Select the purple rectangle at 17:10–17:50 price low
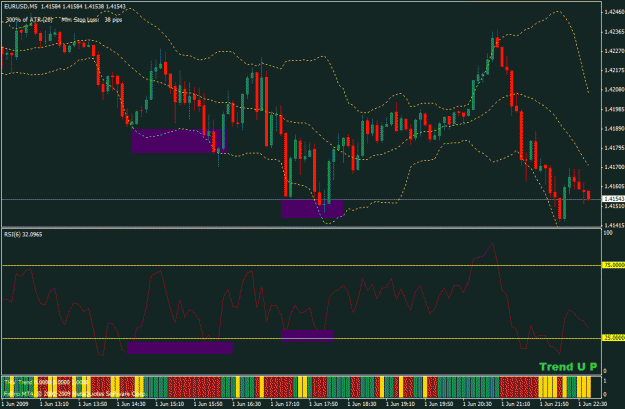The width and height of the screenshot is (625, 409). click(312, 208)
